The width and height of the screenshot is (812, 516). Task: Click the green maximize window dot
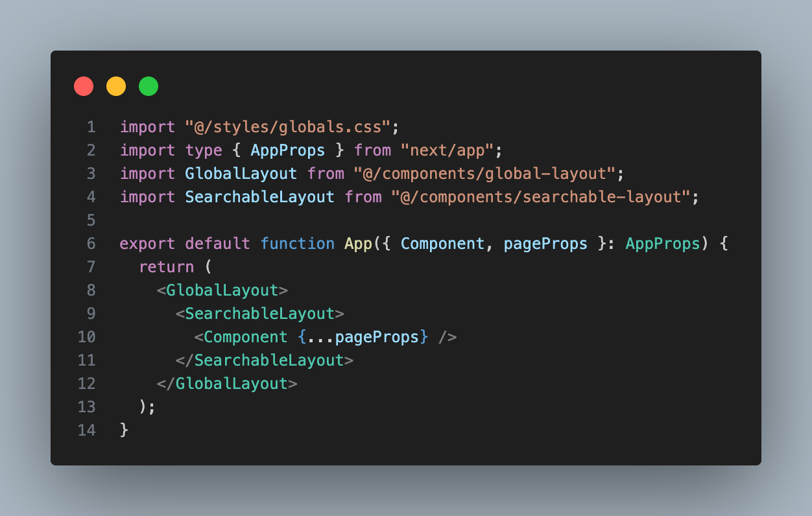click(x=149, y=86)
